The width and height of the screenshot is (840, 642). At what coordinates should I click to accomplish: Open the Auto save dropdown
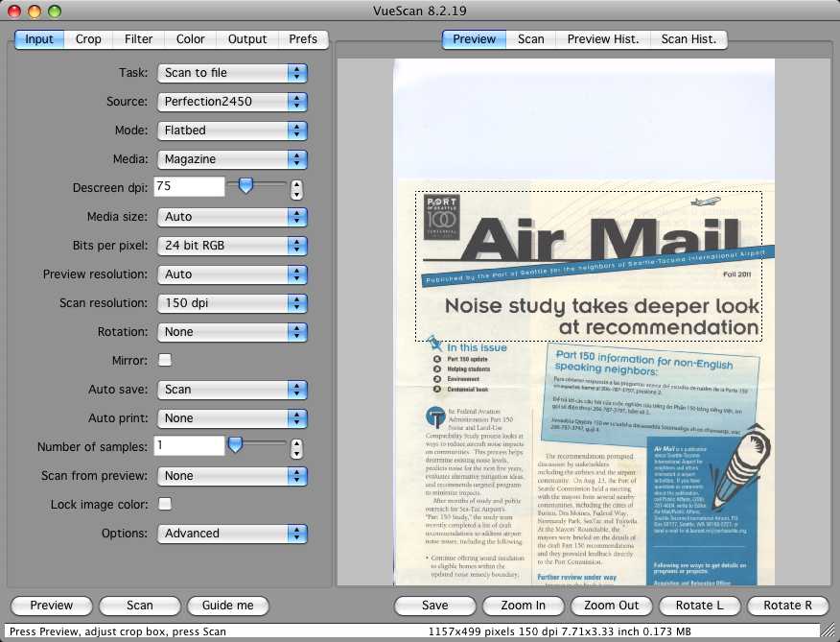tap(232, 390)
